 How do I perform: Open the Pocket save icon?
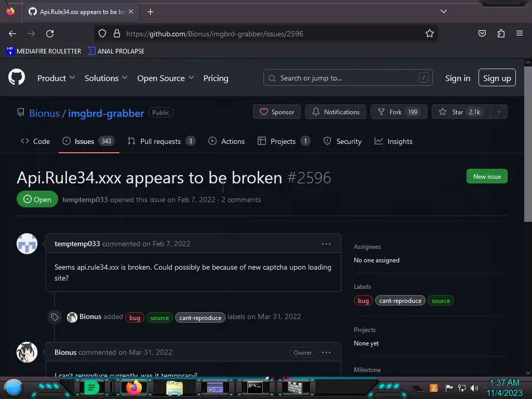click(x=482, y=33)
